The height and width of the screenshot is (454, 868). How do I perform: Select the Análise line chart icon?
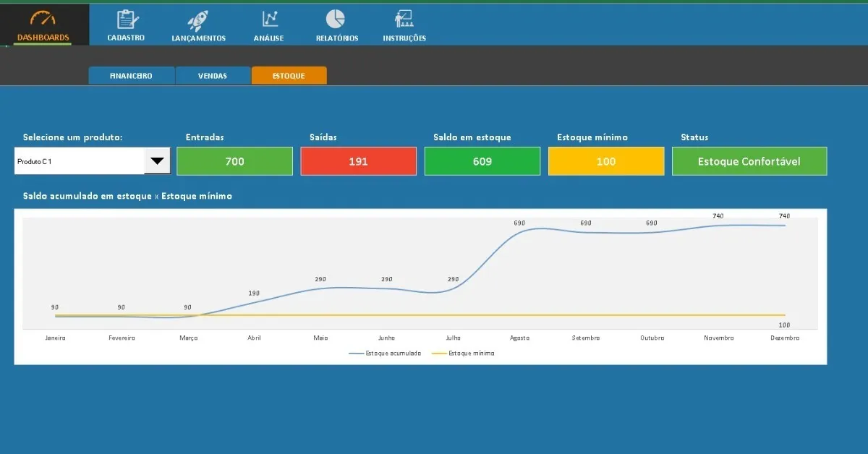pos(270,20)
